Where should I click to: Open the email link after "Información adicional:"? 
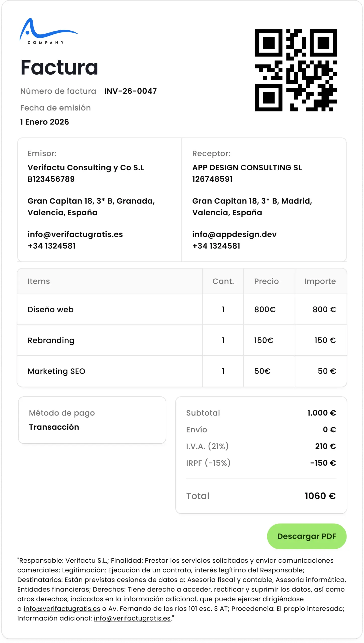pos(132,618)
